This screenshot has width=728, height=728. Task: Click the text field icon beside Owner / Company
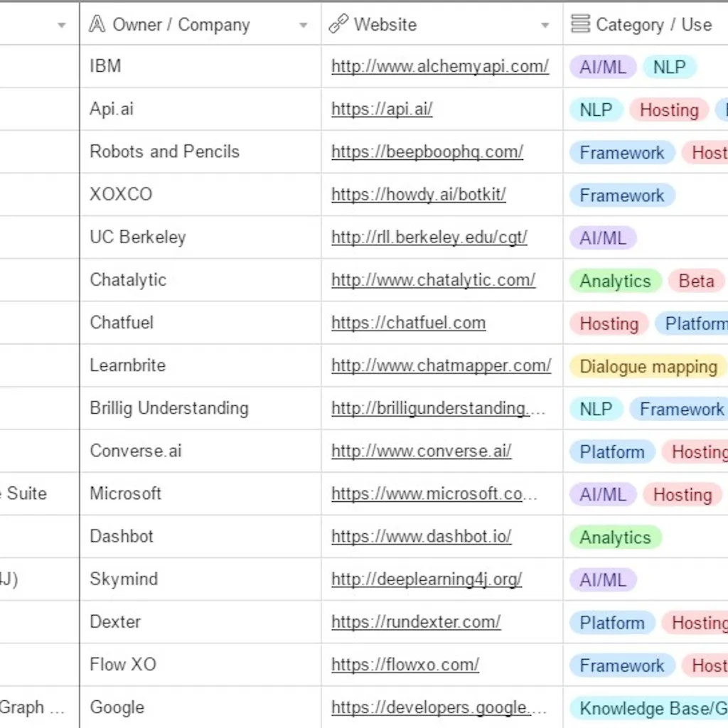tap(97, 24)
